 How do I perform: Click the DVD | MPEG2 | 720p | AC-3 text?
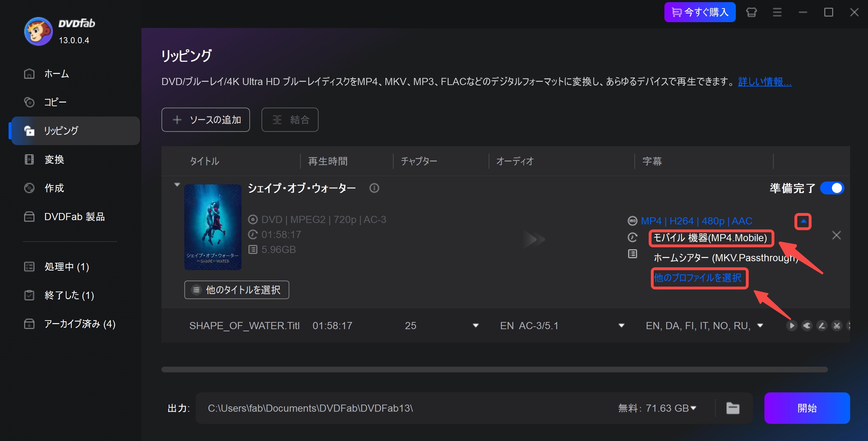[324, 219]
